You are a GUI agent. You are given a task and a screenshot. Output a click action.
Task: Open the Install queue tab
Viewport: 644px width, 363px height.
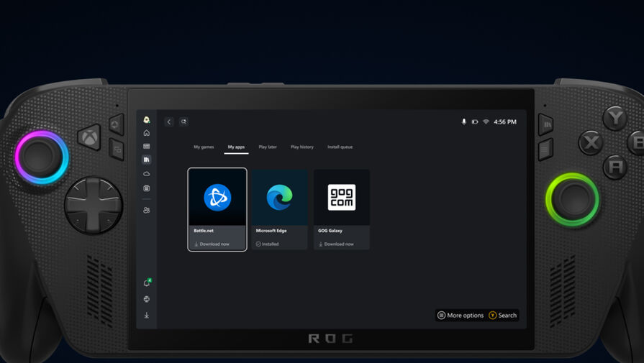click(340, 147)
